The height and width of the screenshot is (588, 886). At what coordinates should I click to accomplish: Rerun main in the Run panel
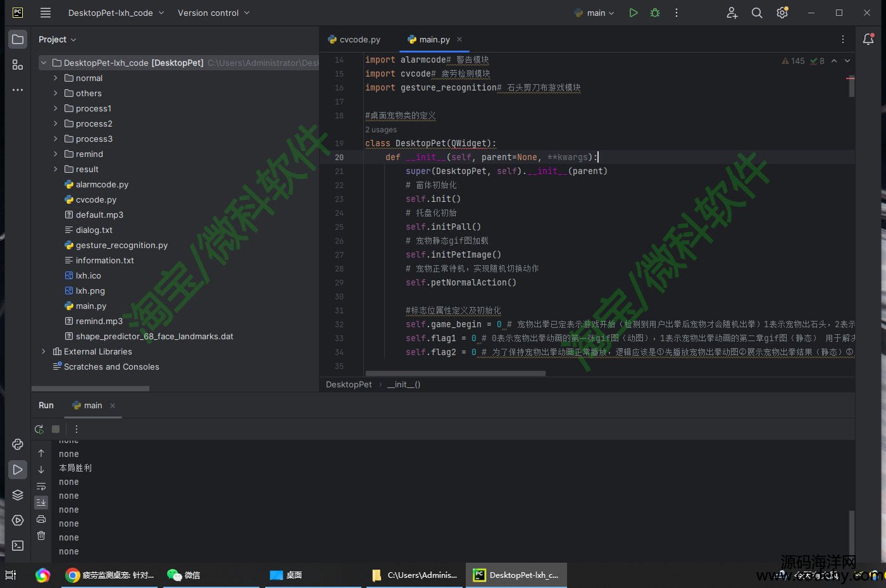click(x=39, y=429)
